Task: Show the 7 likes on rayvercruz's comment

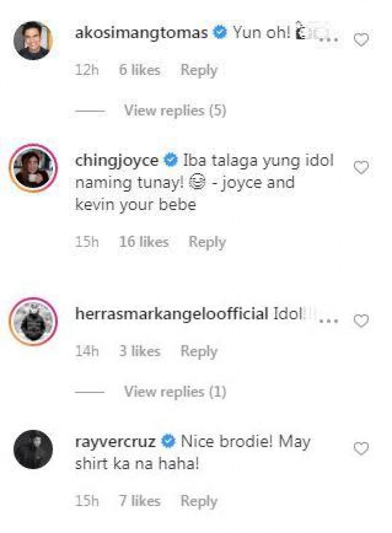Action: click(140, 501)
